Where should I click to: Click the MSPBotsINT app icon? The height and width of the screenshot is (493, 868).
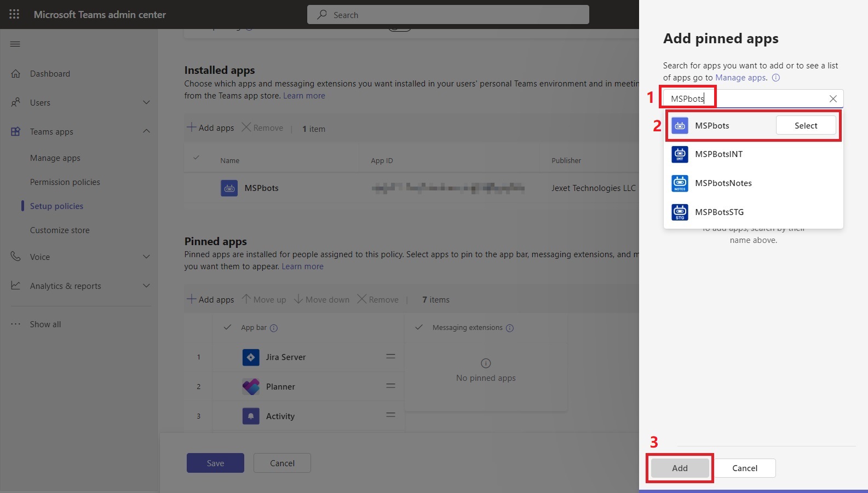[680, 154]
